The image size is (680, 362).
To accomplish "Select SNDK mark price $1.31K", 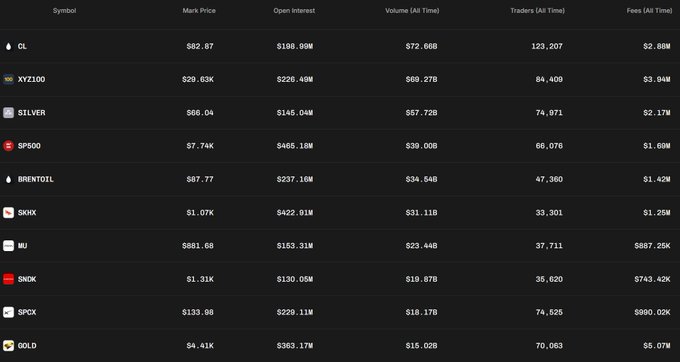I will coord(200,279).
